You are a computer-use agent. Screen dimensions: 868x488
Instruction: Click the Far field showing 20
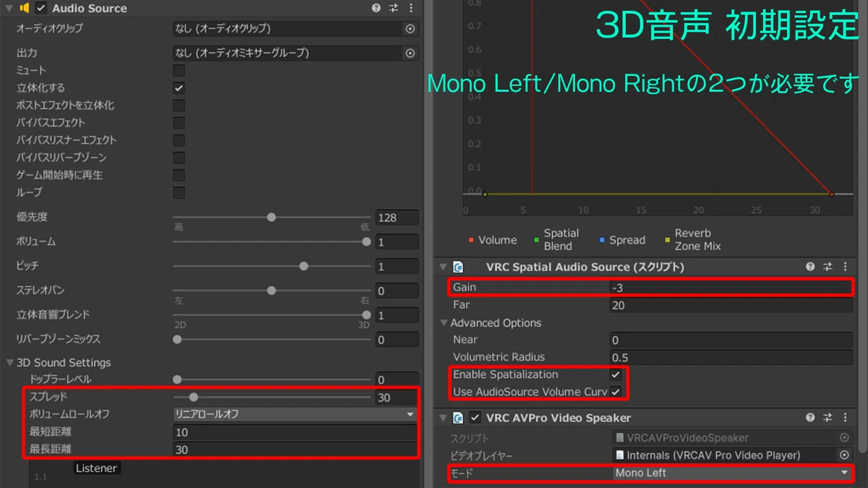[731, 305]
